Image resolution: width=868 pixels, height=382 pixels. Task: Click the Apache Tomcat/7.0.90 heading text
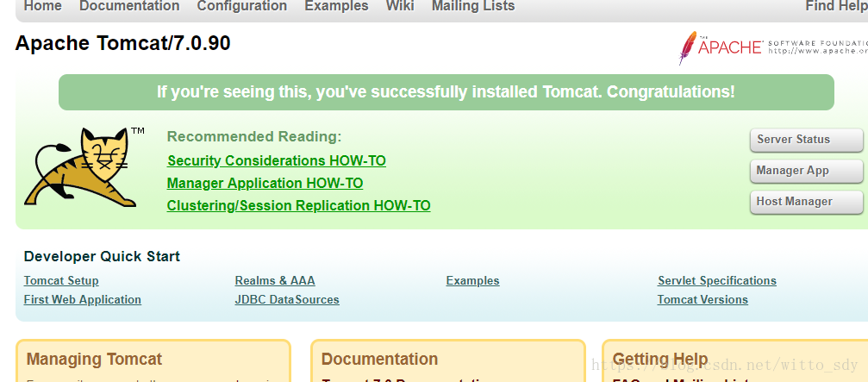(123, 43)
